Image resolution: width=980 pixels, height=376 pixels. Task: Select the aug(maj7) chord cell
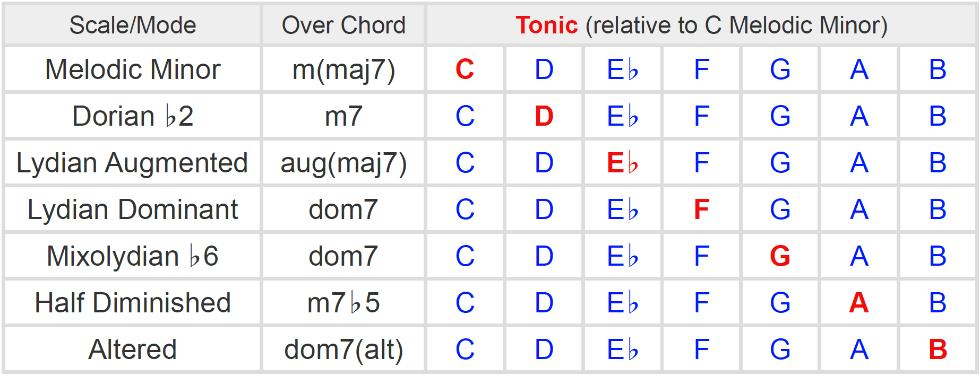[343, 163]
